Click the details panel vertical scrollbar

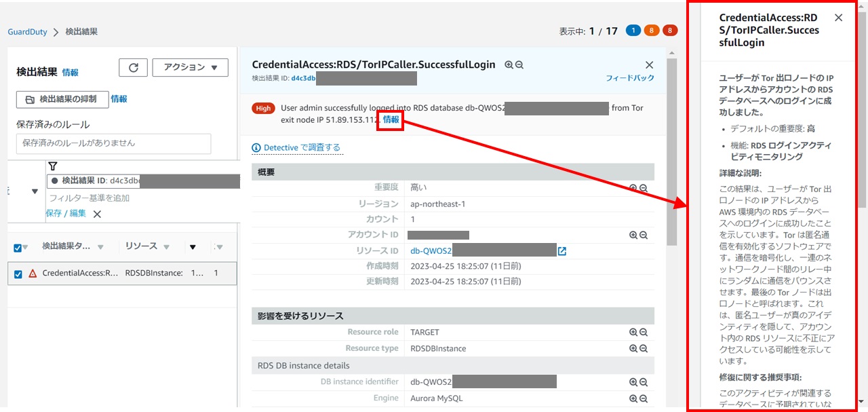[671, 153]
